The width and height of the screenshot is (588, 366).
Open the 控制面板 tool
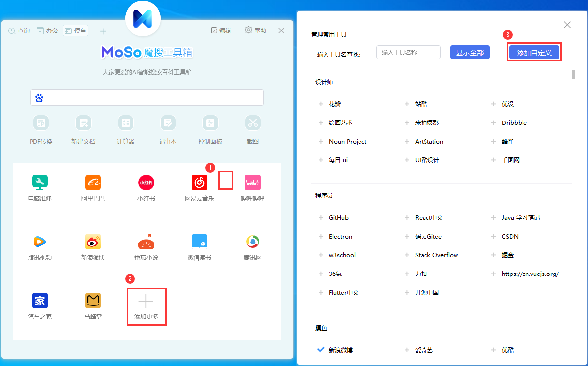coord(210,129)
